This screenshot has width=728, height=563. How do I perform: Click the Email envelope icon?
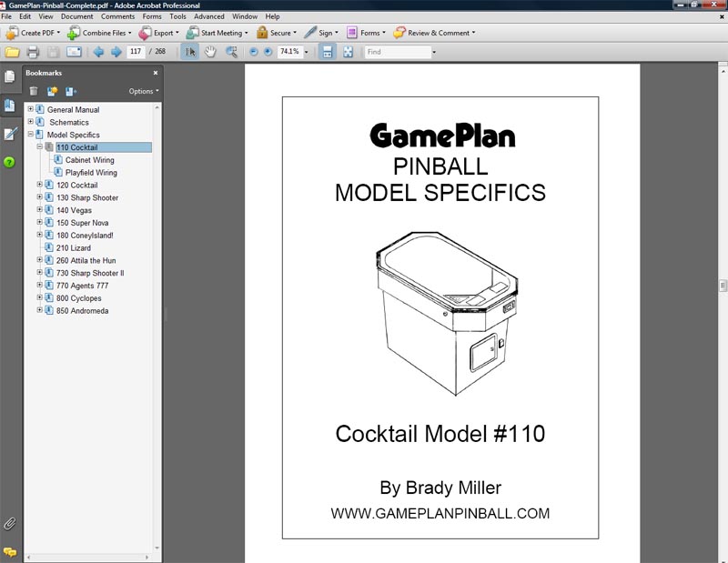(74, 52)
